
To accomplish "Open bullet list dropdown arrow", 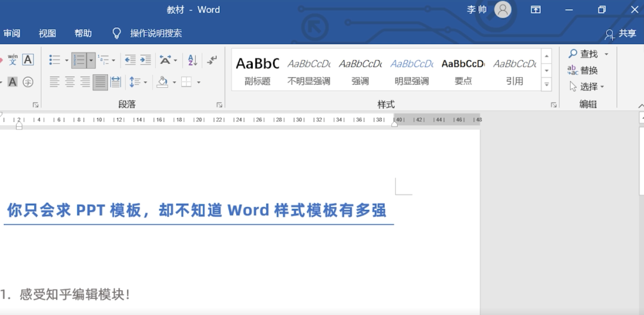I will pos(67,60).
